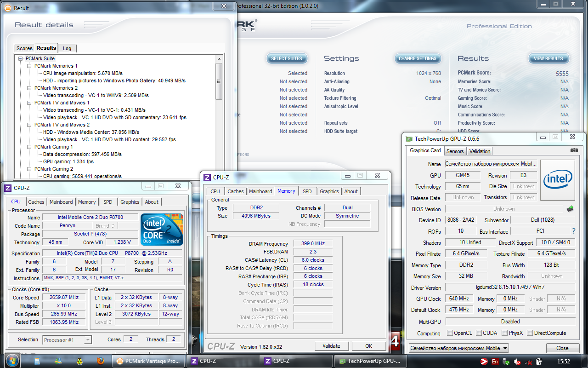Click the CHANGE SETTINGS button in PCMark
This screenshot has width=588, height=368.
(418, 58)
